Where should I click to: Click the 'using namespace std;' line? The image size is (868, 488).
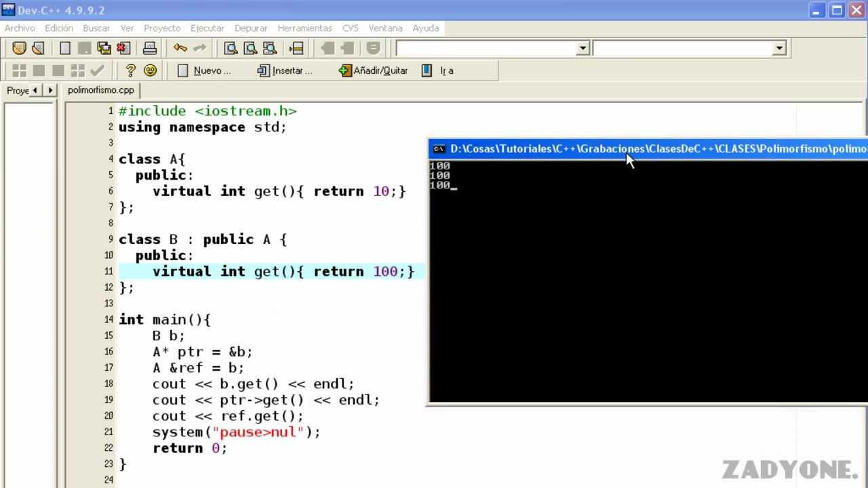pyautogui.click(x=203, y=127)
